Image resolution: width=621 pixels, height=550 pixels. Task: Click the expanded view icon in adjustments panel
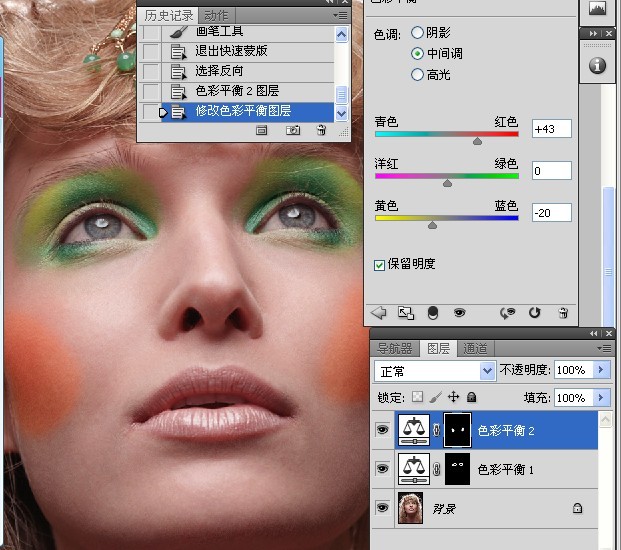click(x=406, y=313)
